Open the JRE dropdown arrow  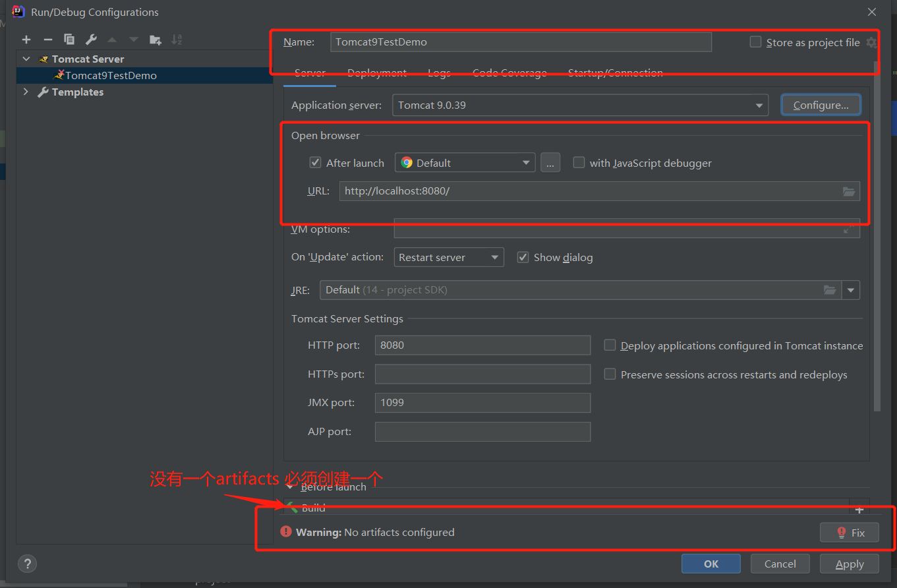[851, 290]
